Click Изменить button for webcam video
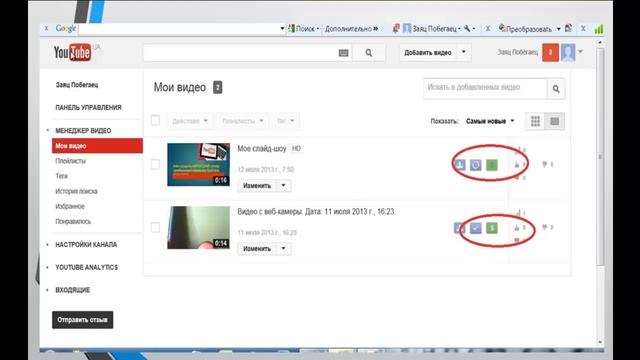Viewport: 640px width, 360px height. coord(257,249)
